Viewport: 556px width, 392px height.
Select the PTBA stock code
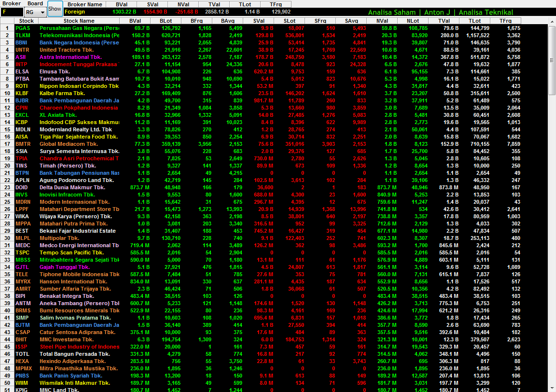[x=22, y=79]
